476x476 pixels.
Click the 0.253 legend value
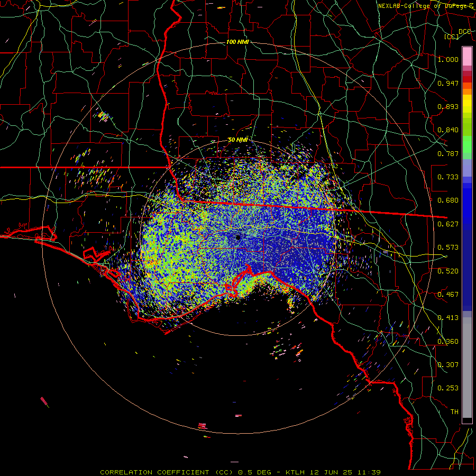point(448,388)
